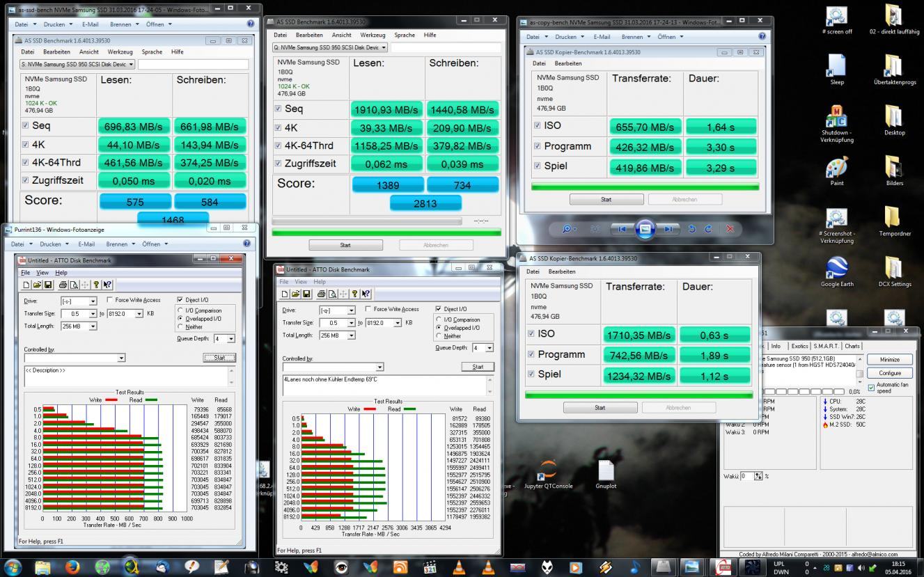Screen dimensions: 924x577
Task: Open drive selector dropdown in left AS SSD window
Action: point(77,64)
